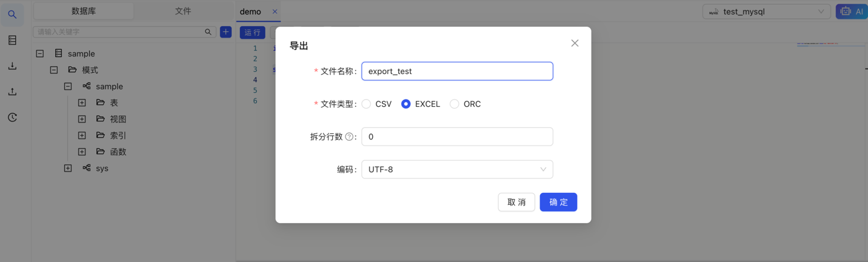
Task: Select CSV file type
Action: 366,104
